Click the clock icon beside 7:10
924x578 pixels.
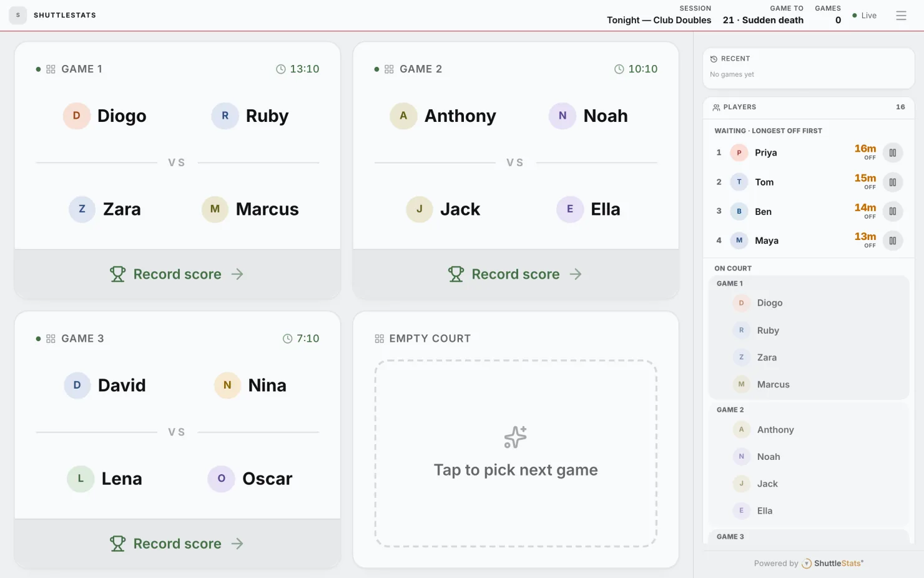tap(288, 339)
